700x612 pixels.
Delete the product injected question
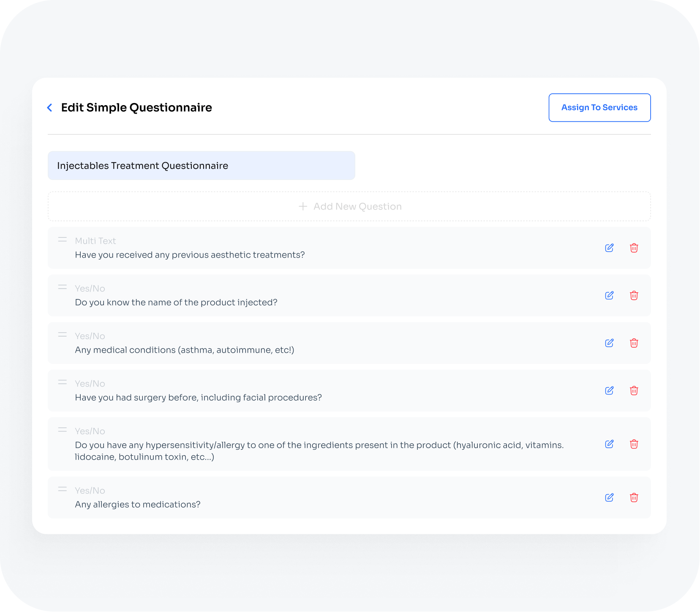pyautogui.click(x=634, y=296)
